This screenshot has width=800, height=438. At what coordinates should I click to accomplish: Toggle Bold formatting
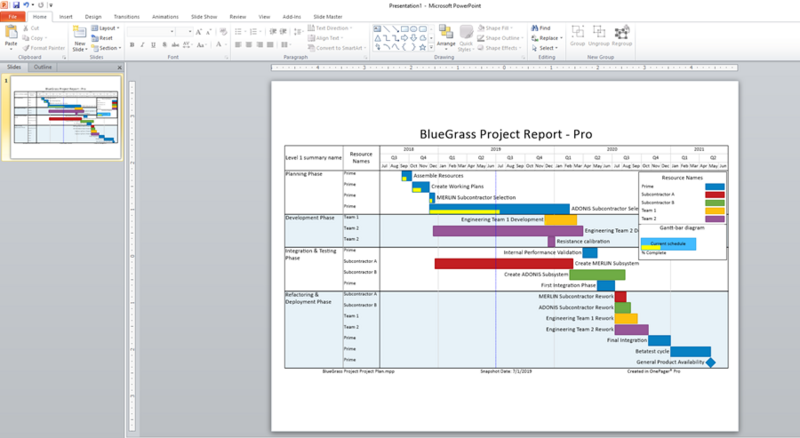click(132, 45)
